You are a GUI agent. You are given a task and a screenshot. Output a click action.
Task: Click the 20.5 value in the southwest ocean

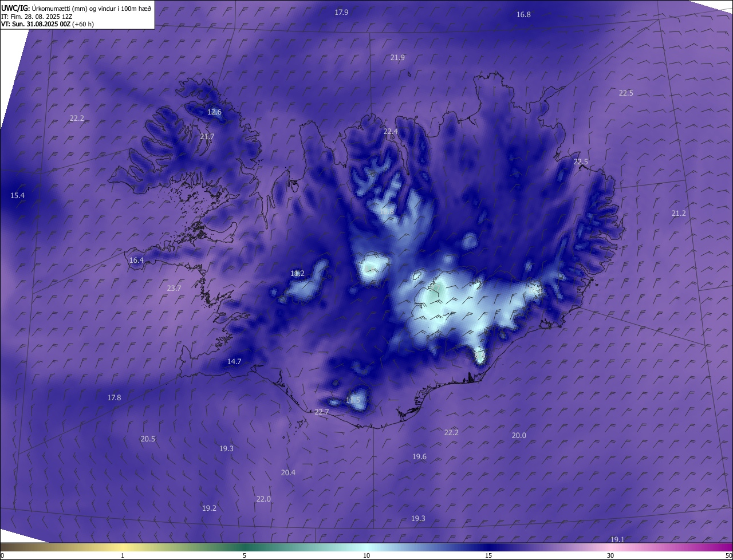(x=148, y=439)
